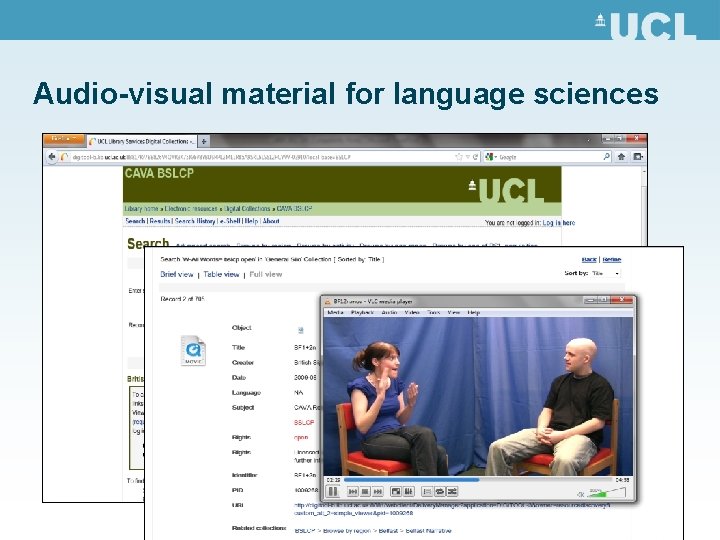Open the Sort by Title dropdown
Viewport: 720px width, 540px height.
pyautogui.click(x=606, y=273)
